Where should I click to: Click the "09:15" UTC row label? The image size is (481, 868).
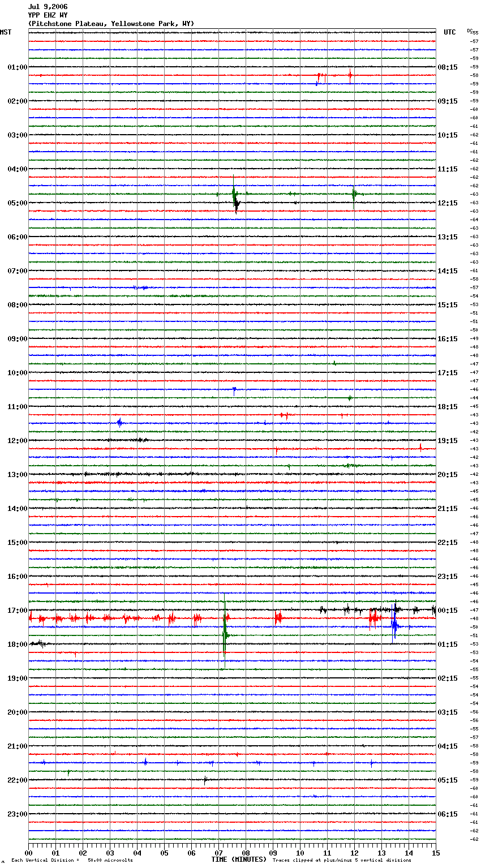coord(448,101)
